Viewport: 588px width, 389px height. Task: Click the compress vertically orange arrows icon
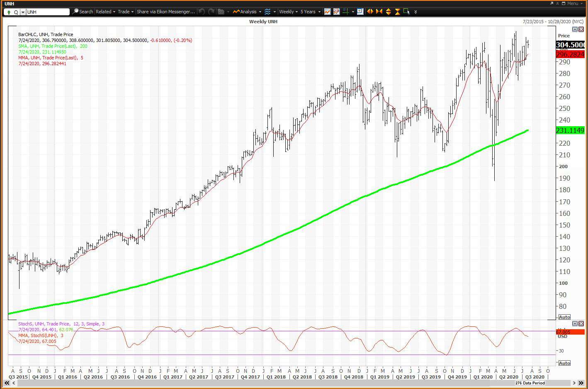pos(397,12)
